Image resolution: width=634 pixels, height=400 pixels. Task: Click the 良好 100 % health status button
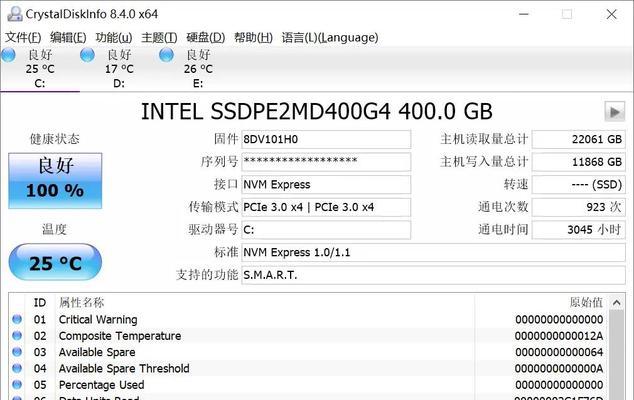point(55,181)
